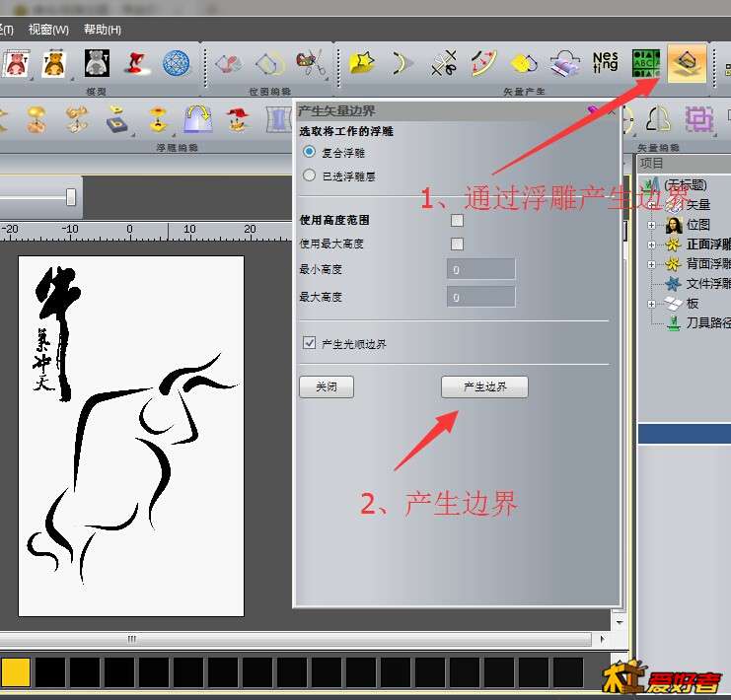Screen dimensions: 731x700
Task: Click the mirror vector bell shape icon
Action: pos(658,119)
